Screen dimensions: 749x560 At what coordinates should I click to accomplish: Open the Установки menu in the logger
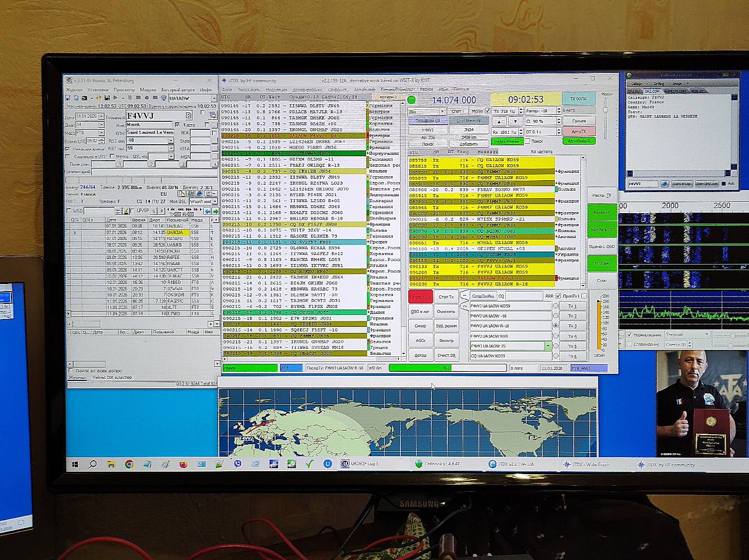coord(98,90)
